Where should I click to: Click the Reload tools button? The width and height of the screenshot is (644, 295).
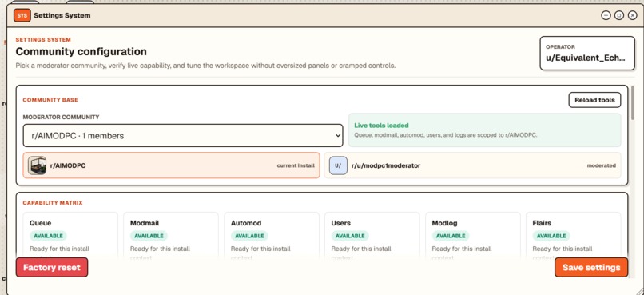594,100
